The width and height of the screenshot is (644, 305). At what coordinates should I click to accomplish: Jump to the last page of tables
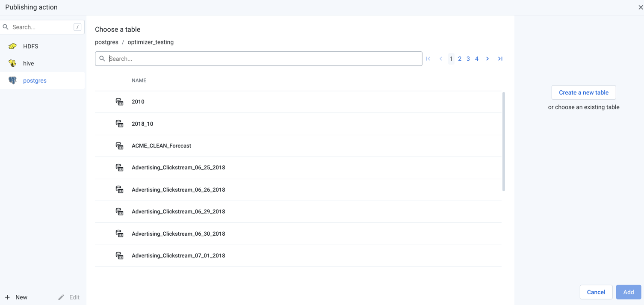pos(500,59)
